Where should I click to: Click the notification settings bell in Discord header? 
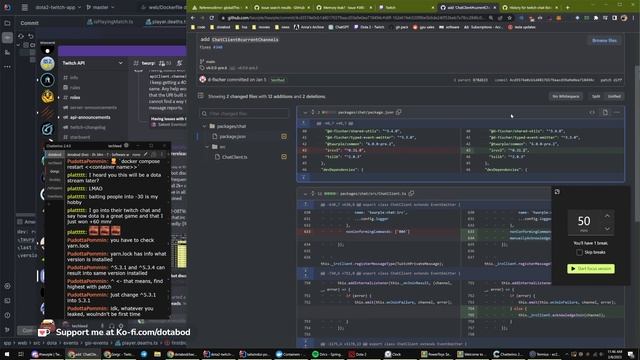[180, 63]
